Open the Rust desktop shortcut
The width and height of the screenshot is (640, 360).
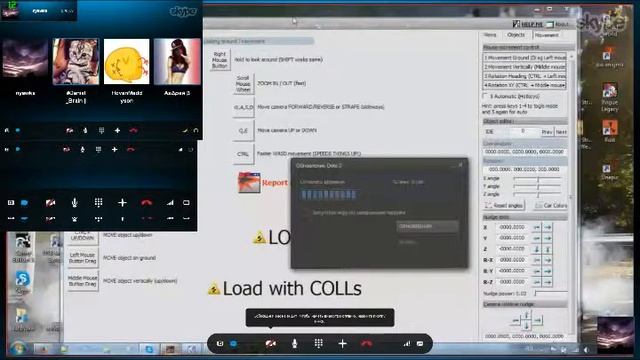click(x=609, y=131)
